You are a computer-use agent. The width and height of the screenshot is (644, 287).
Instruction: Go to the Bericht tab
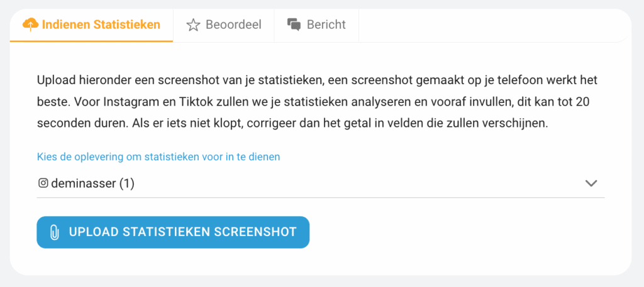pyautogui.click(x=317, y=25)
